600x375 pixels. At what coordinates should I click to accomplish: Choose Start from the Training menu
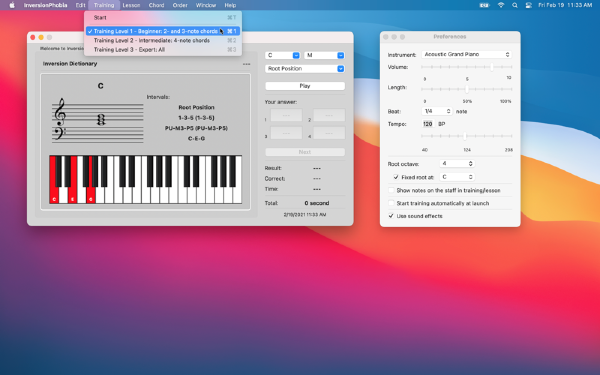click(163, 18)
